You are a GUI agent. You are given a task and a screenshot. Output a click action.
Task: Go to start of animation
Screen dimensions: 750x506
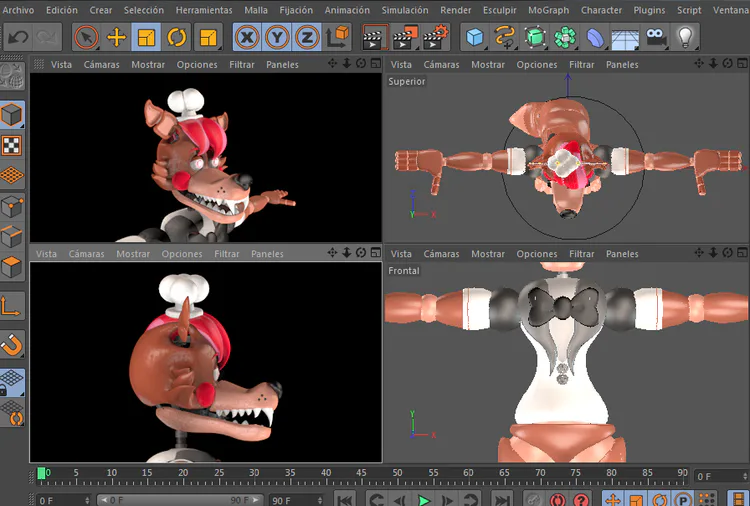pos(345,500)
